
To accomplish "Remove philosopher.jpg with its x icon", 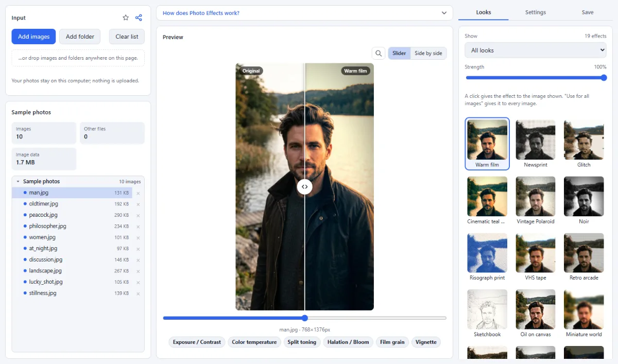I will coord(138,227).
